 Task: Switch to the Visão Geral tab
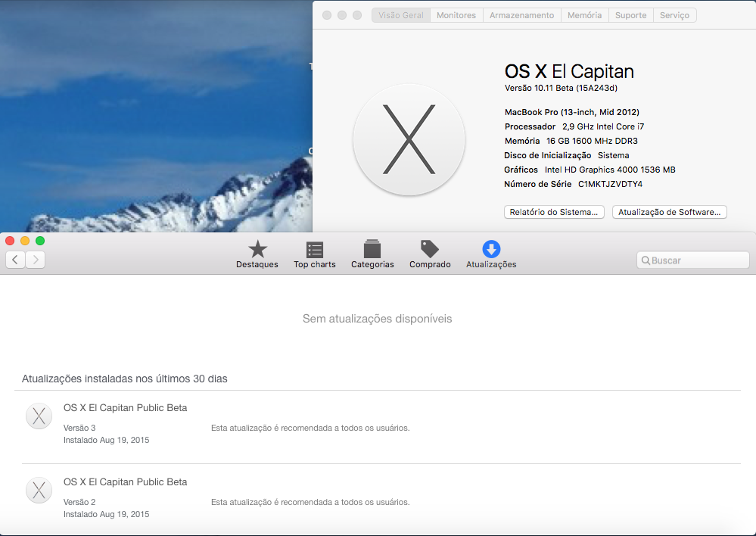pyautogui.click(x=400, y=15)
